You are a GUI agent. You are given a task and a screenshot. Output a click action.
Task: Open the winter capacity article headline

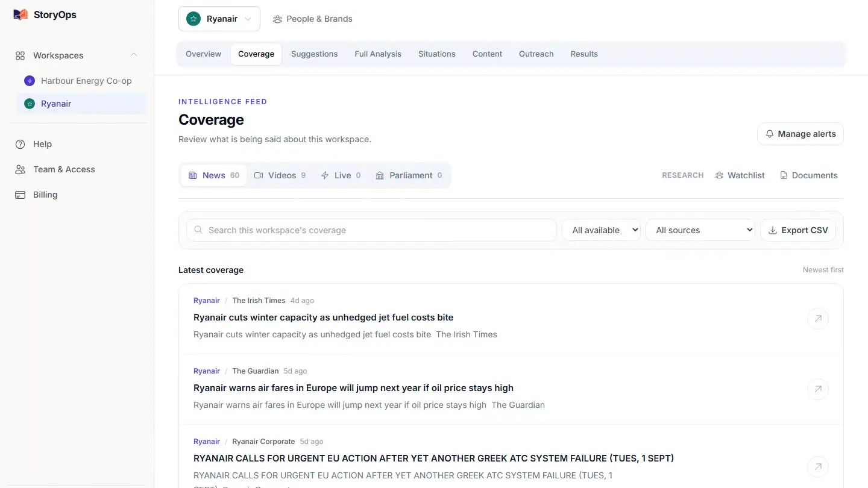(x=323, y=318)
